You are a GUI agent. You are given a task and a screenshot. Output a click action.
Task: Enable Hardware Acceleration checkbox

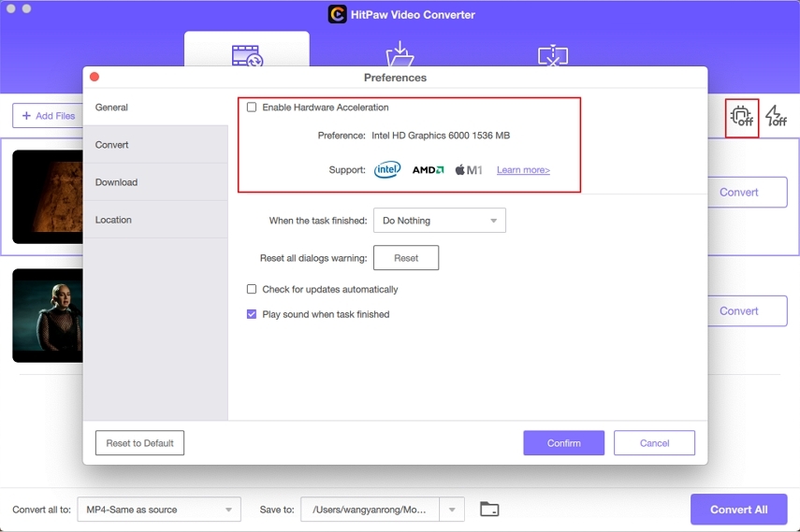coord(252,108)
